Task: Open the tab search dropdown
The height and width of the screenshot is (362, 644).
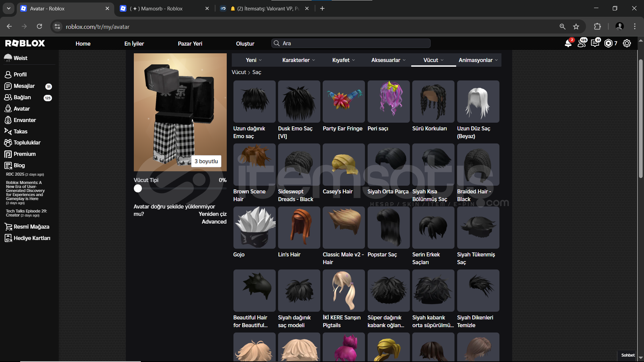Action: (8, 8)
